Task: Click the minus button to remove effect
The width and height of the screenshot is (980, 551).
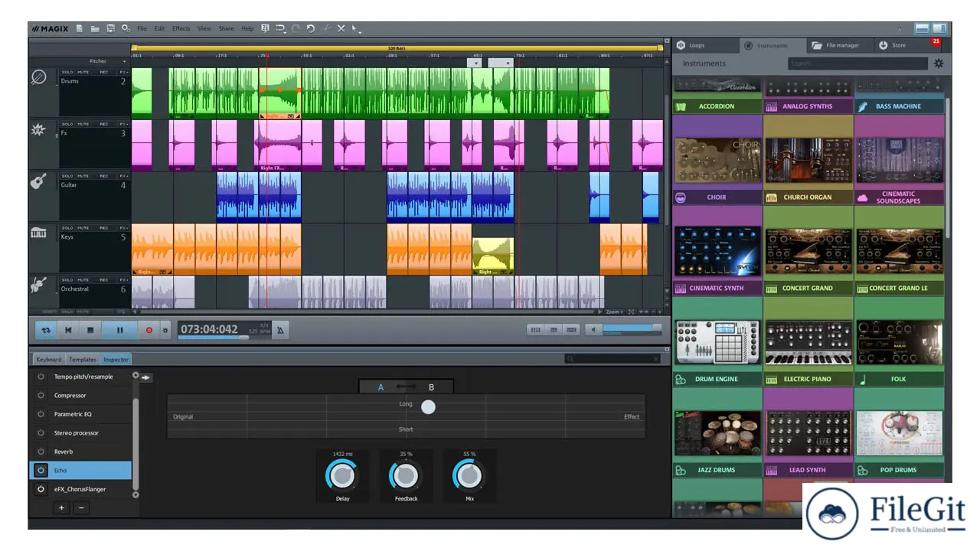Action: pos(81,507)
